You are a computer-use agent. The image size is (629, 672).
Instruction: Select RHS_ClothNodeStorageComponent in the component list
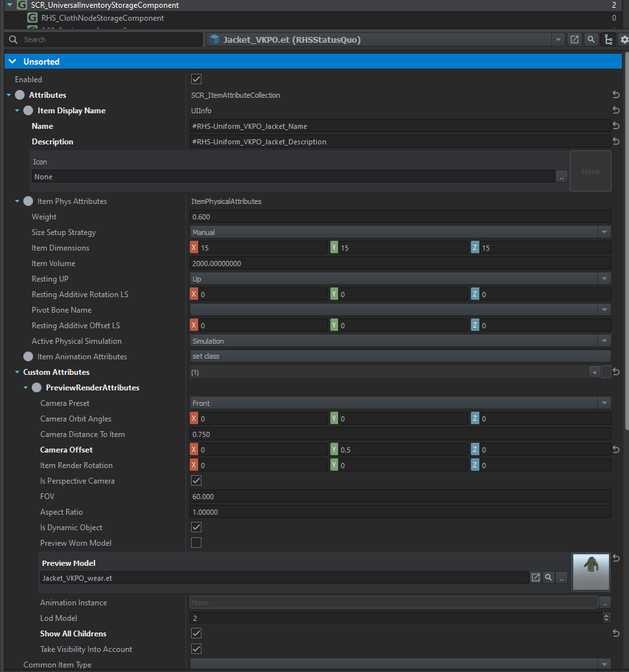pos(102,18)
